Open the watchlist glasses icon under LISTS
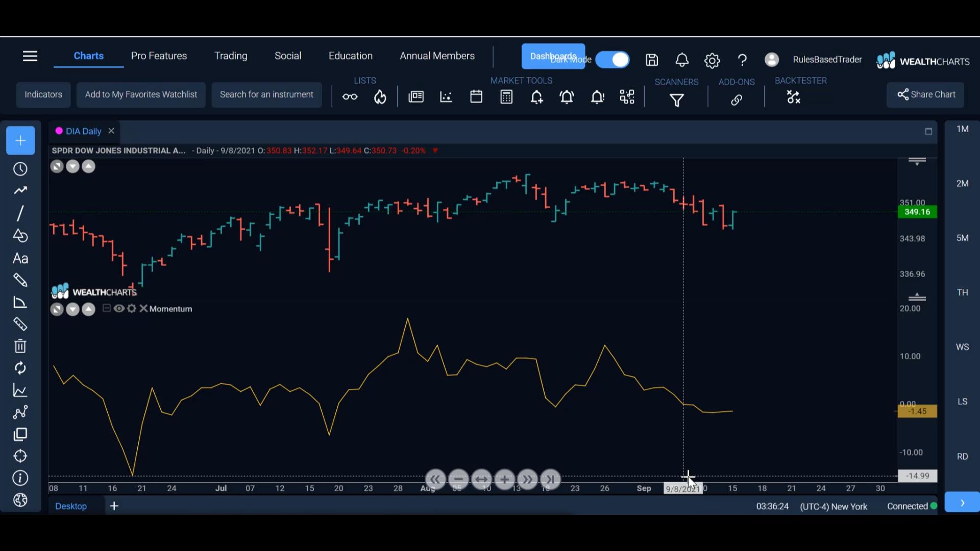Viewport: 980px width, 551px height. pos(350,97)
